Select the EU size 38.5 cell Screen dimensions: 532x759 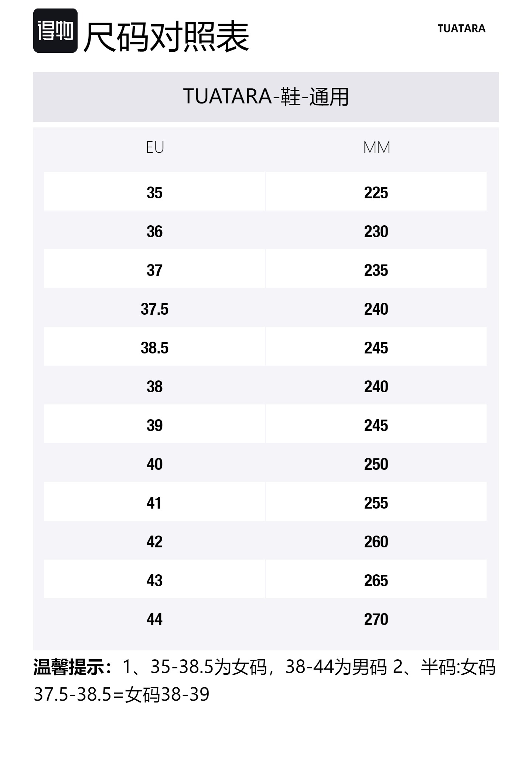click(154, 348)
